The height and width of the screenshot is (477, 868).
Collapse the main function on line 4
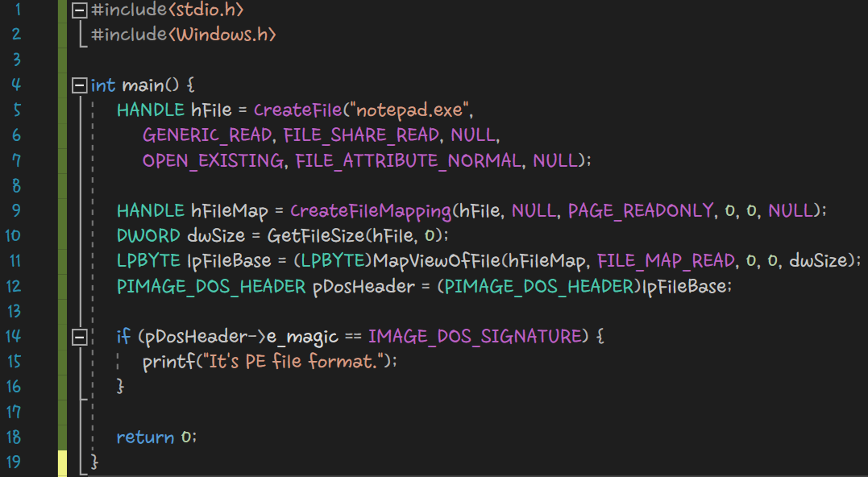tap(80, 85)
